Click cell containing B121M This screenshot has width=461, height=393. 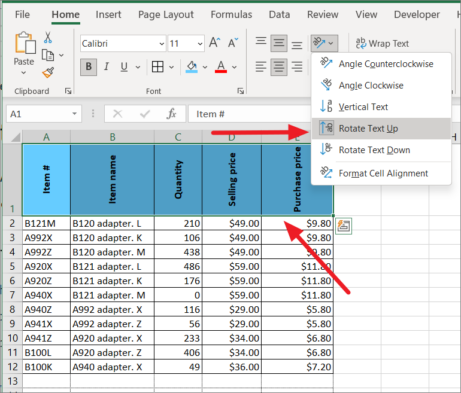click(x=46, y=223)
